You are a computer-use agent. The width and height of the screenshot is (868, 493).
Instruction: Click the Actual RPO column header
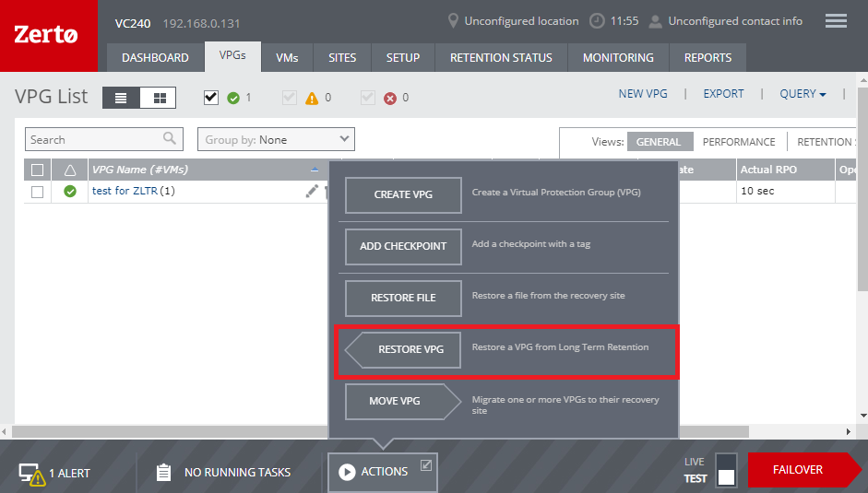pos(785,170)
